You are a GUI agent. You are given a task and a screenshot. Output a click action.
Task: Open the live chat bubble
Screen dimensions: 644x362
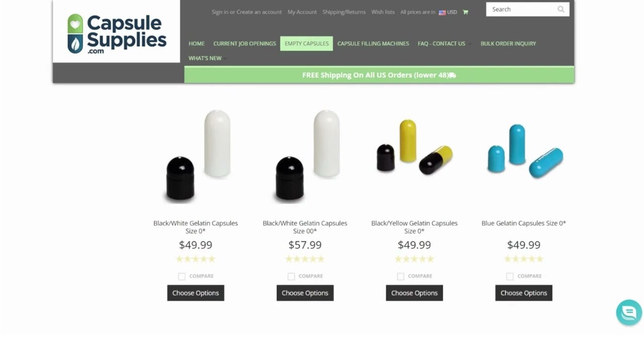click(x=629, y=312)
